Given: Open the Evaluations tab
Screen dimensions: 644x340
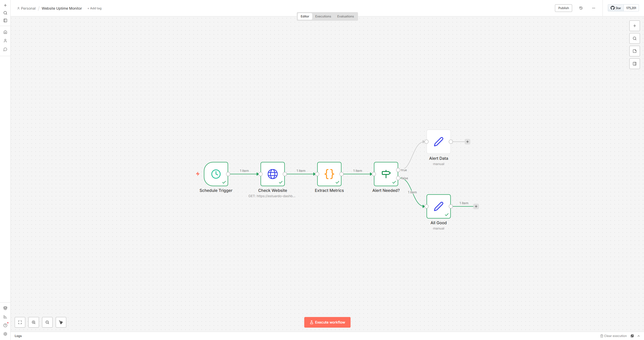Looking at the screenshot, I should 345,16.
